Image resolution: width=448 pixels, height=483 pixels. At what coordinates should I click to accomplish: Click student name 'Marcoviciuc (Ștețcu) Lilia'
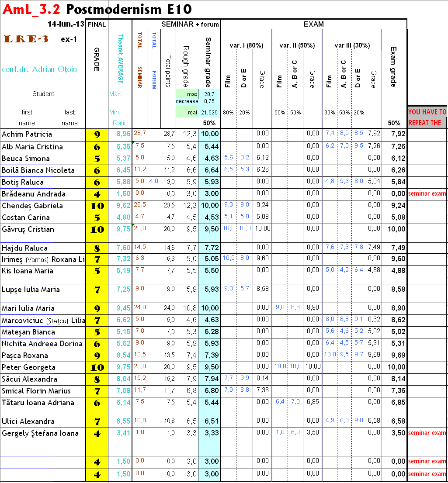pyautogui.click(x=43, y=321)
